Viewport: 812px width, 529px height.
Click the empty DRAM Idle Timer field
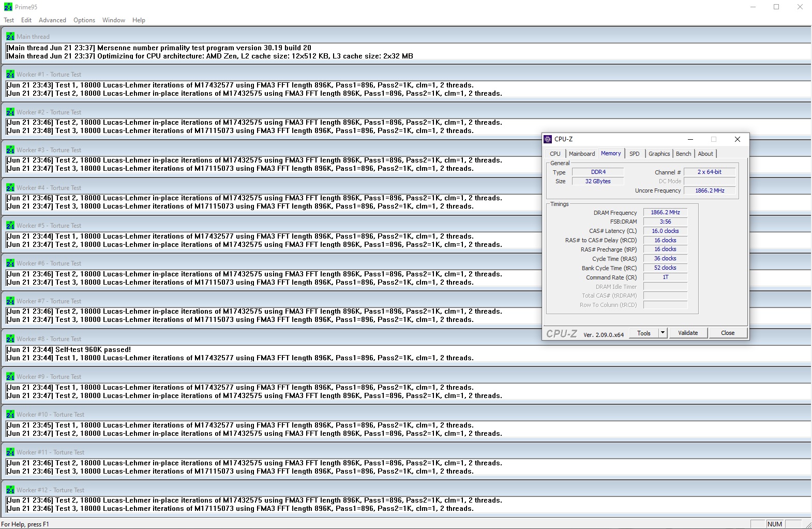tap(665, 286)
